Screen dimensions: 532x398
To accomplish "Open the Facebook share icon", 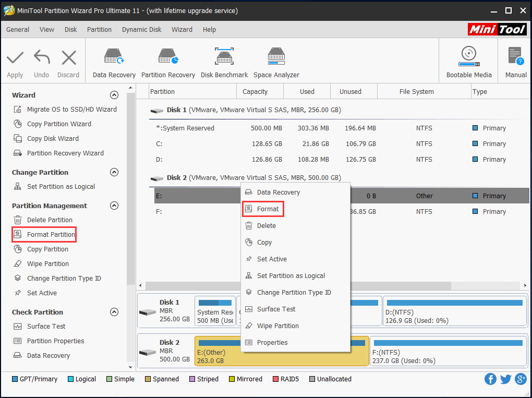I will [491, 379].
